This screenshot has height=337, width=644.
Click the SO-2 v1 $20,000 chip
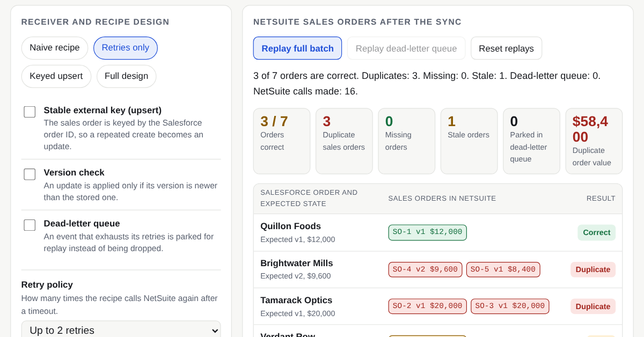(x=428, y=306)
